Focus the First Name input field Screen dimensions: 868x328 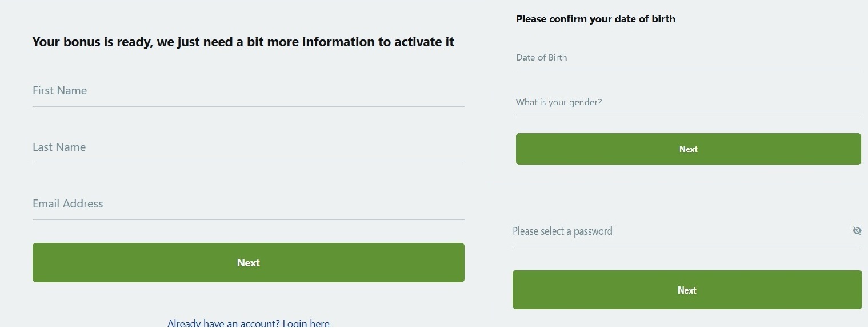[248, 91]
